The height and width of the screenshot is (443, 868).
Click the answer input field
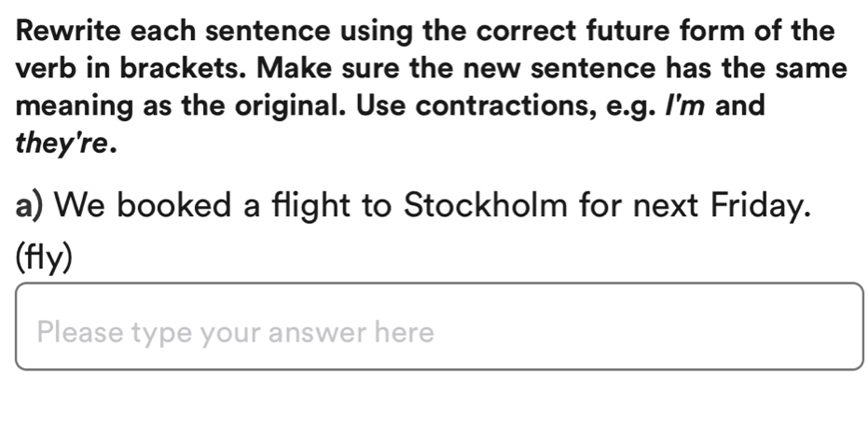pos(438,327)
